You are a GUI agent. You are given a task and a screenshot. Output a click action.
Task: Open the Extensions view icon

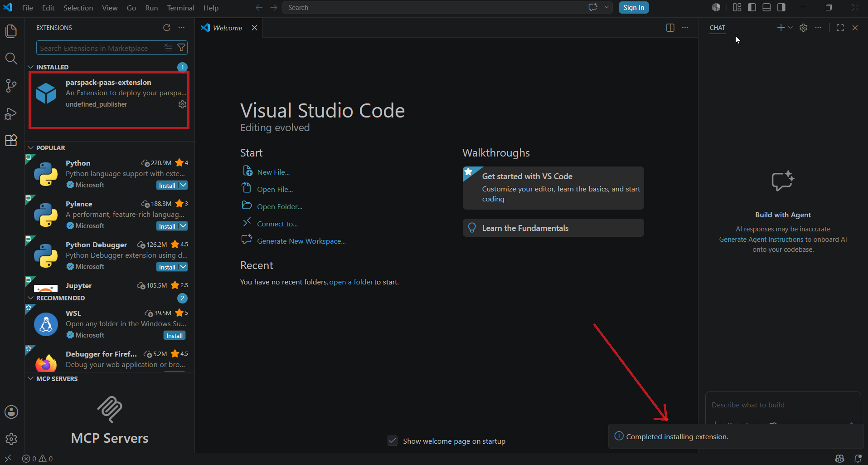tap(11, 140)
